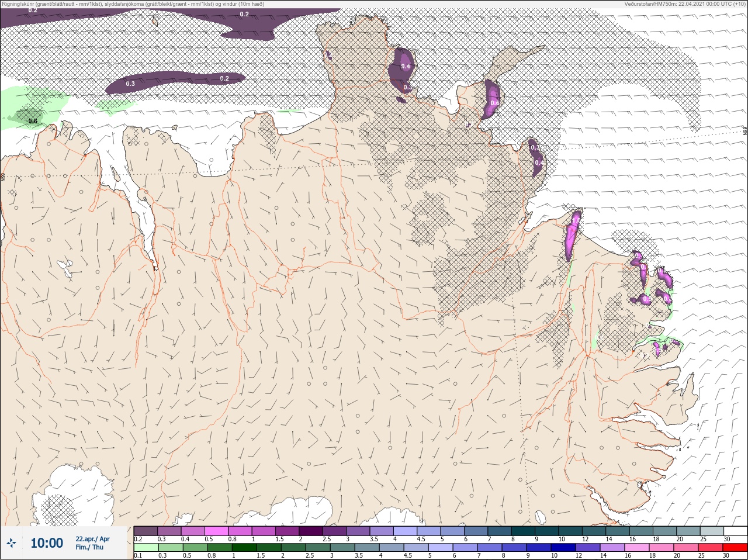The height and width of the screenshot is (560, 748).
Task: Click the "0.6" value on the green rain patch
Action: tap(33, 121)
